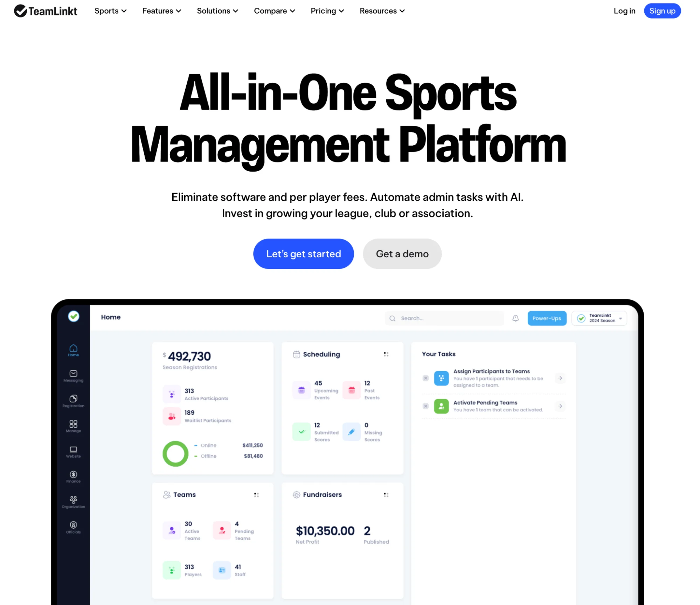
Task: Expand the Sports dropdown menu
Action: pos(111,11)
